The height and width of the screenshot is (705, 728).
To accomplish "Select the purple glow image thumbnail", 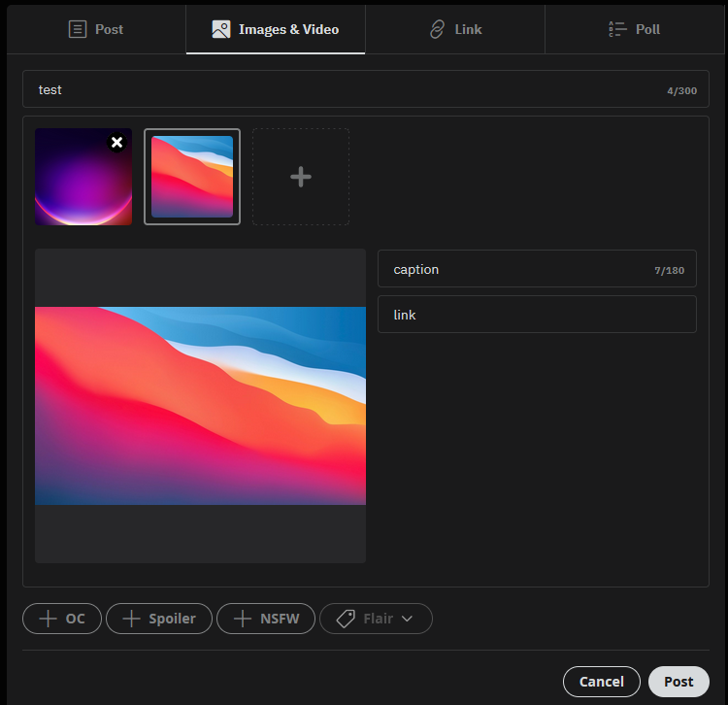I will click(83, 177).
